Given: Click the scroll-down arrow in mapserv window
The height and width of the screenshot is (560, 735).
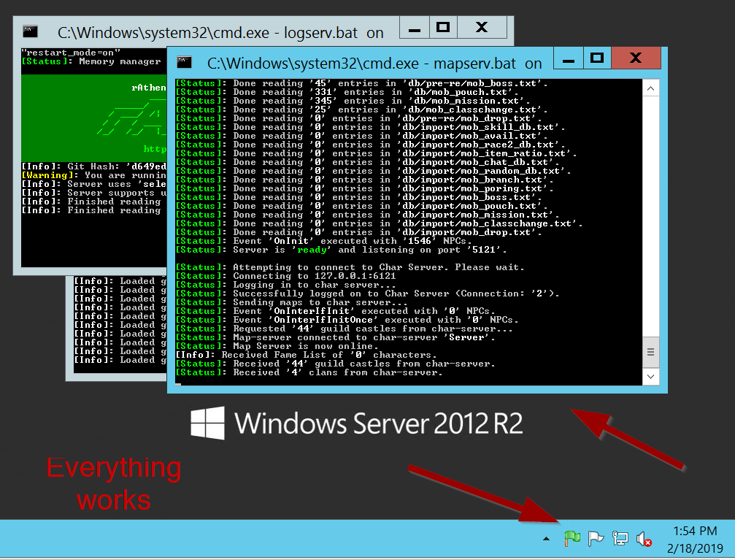Looking at the screenshot, I should click(x=650, y=376).
